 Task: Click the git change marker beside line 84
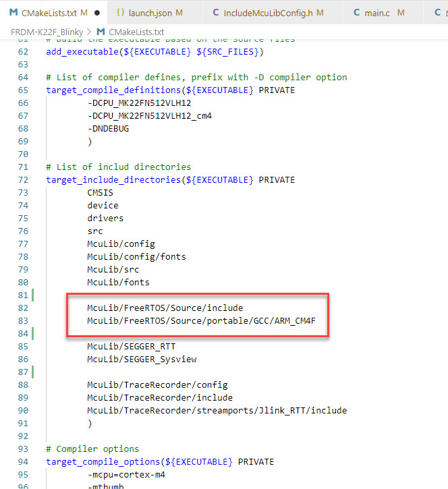point(33,333)
